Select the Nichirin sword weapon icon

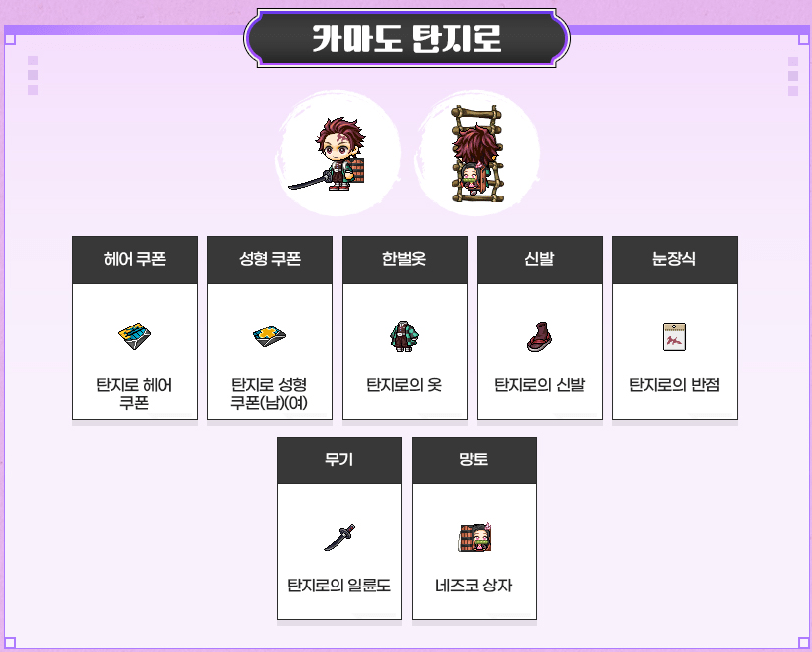(x=339, y=537)
